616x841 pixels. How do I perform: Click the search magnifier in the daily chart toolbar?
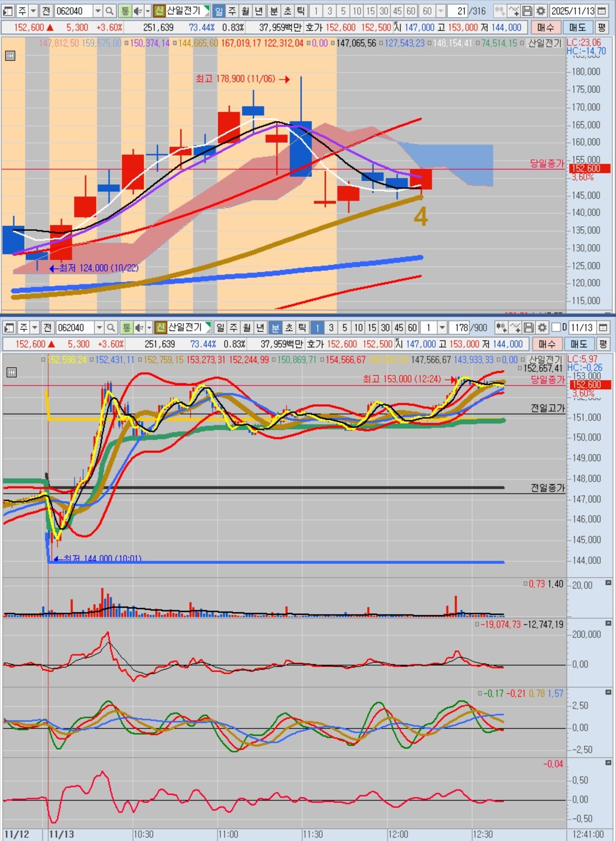click(110, 10)
